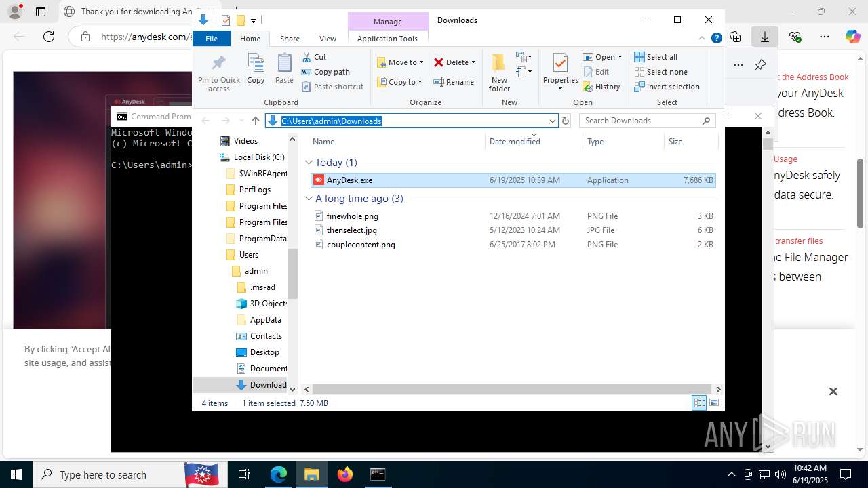Click the Manage contextual tab

tap(387, 22)
